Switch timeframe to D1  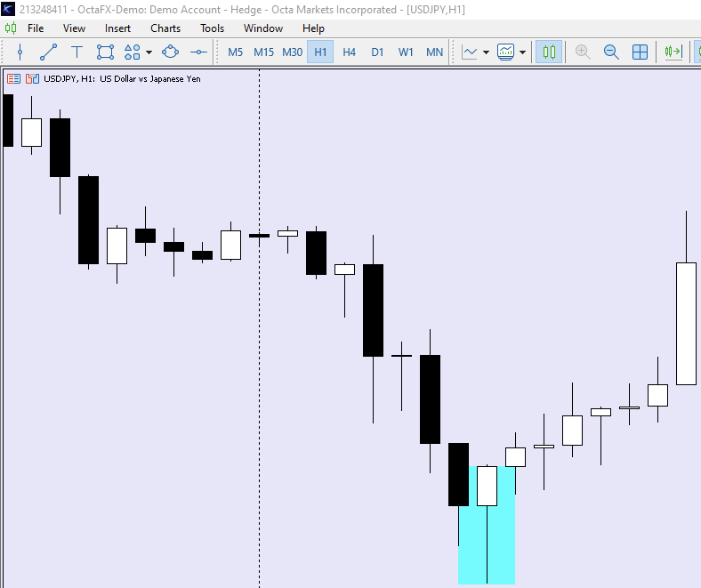pyautogui.click(x=377, y=52)
